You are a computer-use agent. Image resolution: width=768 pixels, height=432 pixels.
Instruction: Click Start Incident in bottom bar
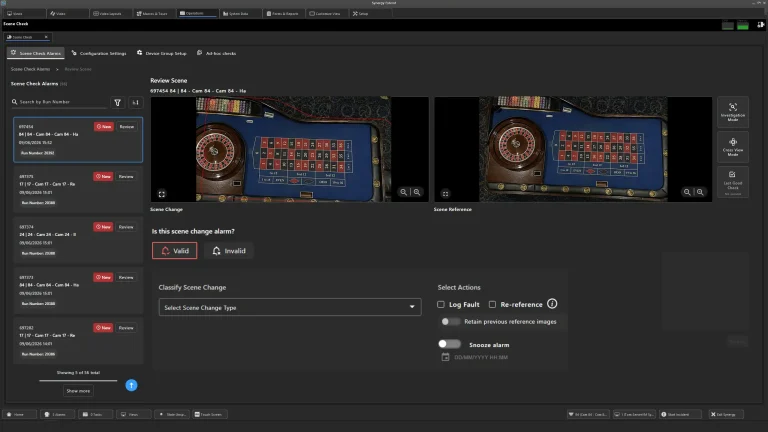pos(680,414)
